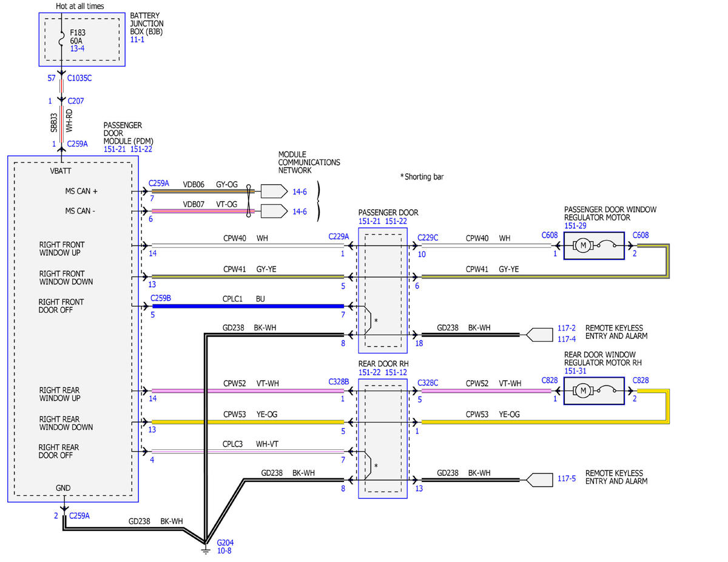Click the MS CAN + network arrow connector
Viewport: 728px width, 562px height.
click(274, 191)
